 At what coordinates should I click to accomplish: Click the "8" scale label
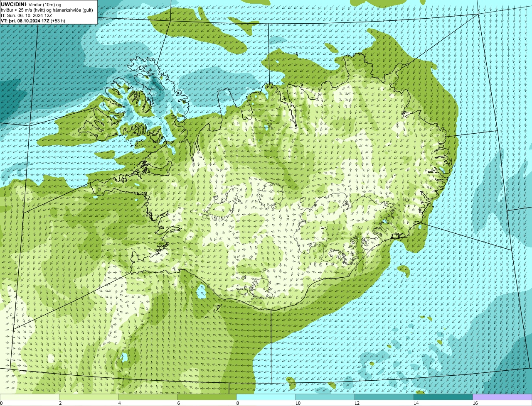(x=238, y=403)
